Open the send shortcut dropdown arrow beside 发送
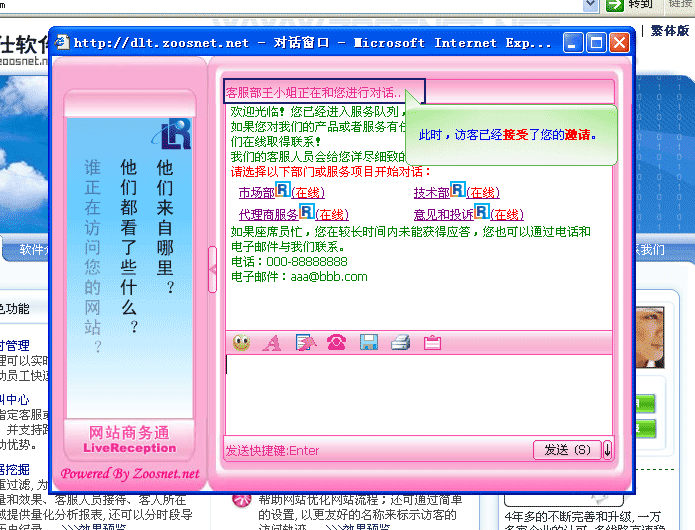The height and width of the screenshot is (530, 695). point(607,450)
